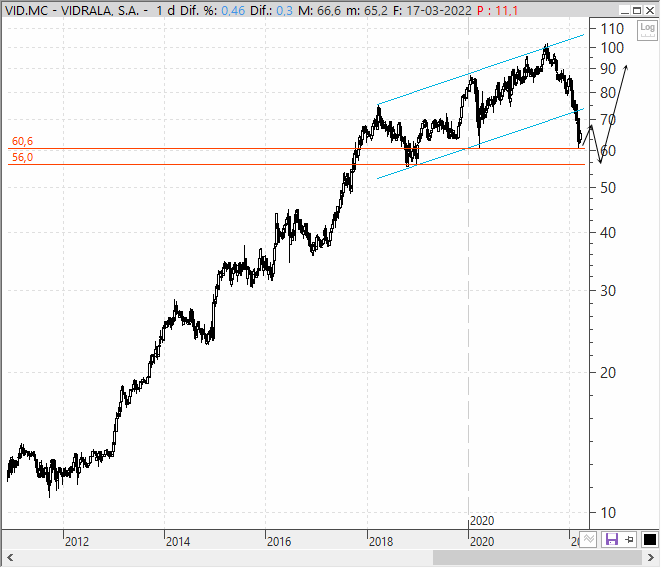Image resolution: width=661 pixels, height=568 pixels.
Task: Click the 100 price axis label
Action: point(612,48)
